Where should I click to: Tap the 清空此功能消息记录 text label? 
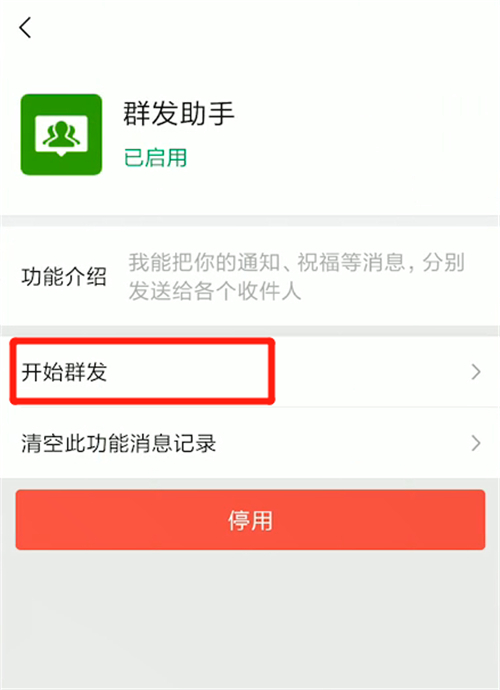(118, 443)
